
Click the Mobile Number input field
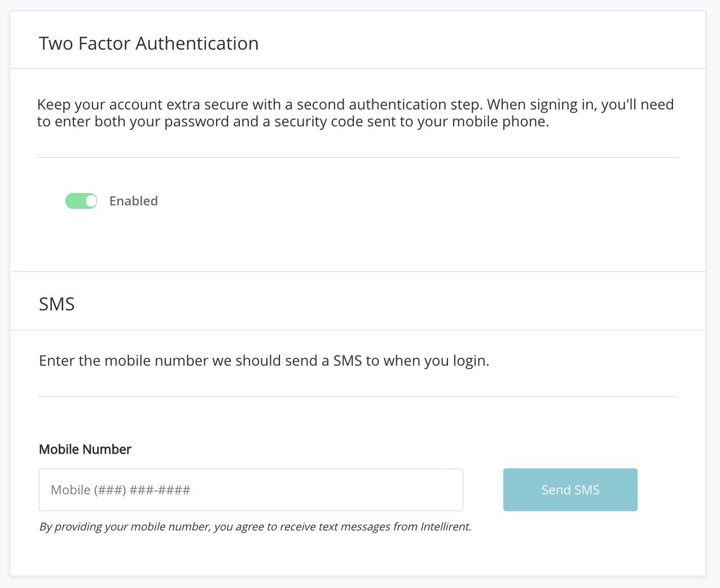click(x=251, y=490)
